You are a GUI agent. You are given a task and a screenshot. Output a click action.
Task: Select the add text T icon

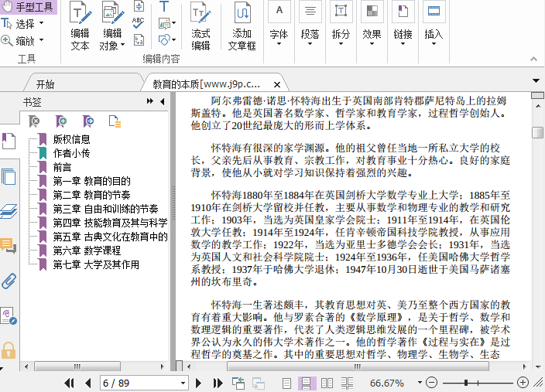pyautogui.click(x=163, y=6)
